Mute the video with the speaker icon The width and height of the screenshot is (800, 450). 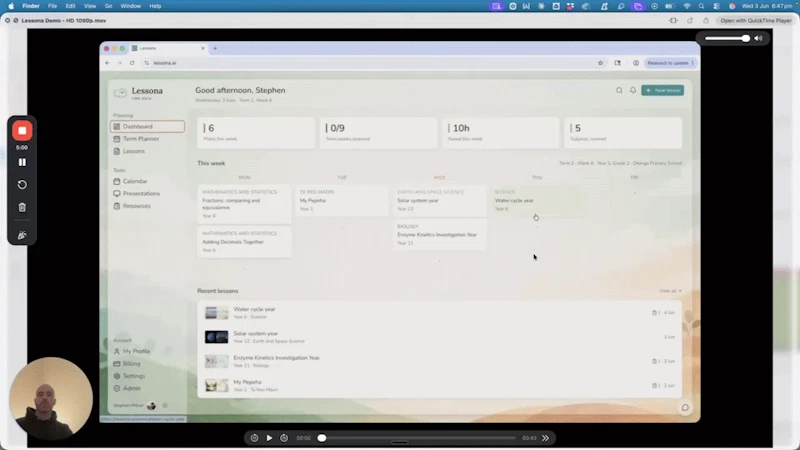click(759, 38)
